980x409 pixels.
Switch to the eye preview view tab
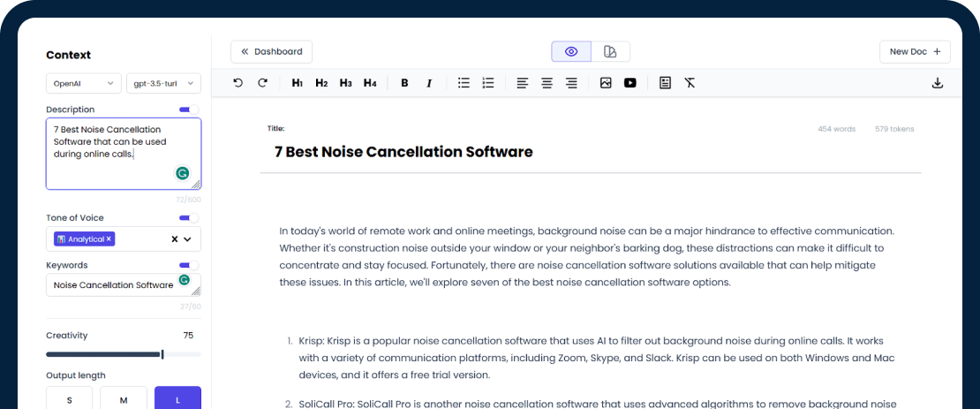click(571, 52)
